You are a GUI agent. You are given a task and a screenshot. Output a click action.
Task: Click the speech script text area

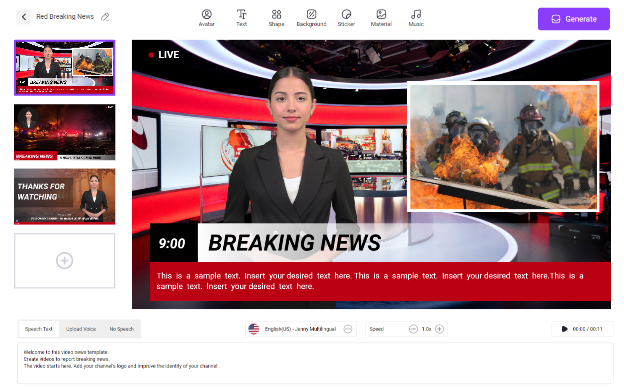[315, 363]
